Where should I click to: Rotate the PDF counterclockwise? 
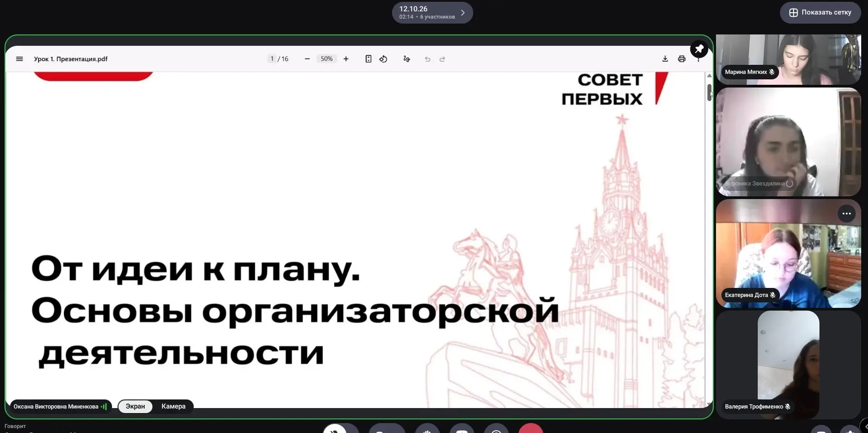coord(383,59)
